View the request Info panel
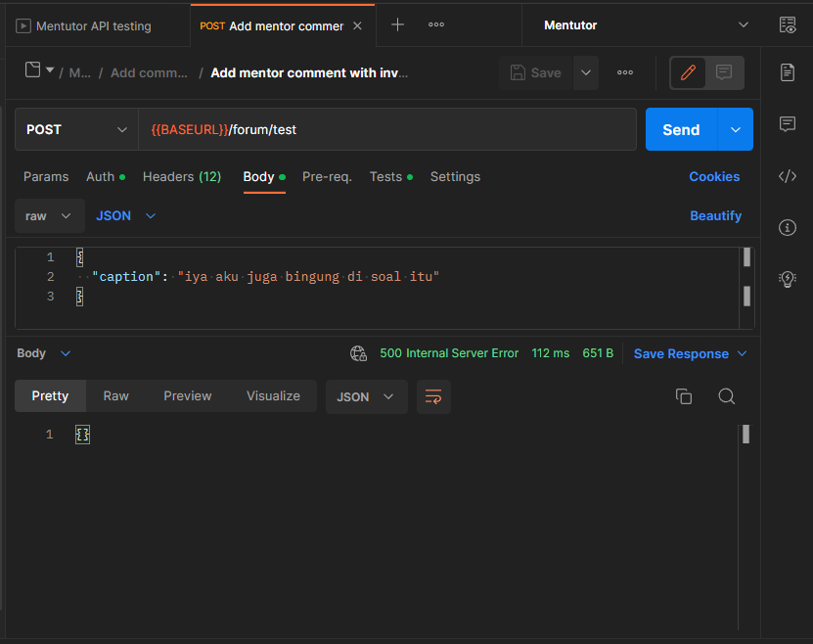 tap(788, 227)
